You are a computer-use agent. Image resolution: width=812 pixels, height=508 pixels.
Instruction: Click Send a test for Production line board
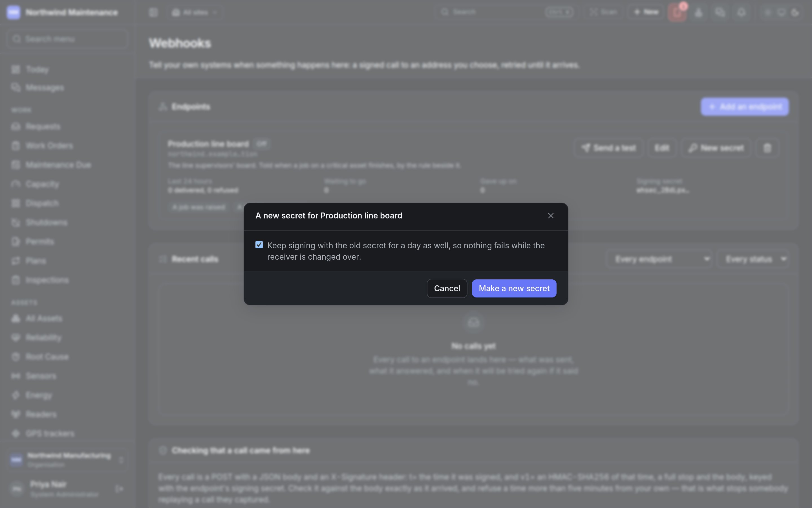pos(609,148)
